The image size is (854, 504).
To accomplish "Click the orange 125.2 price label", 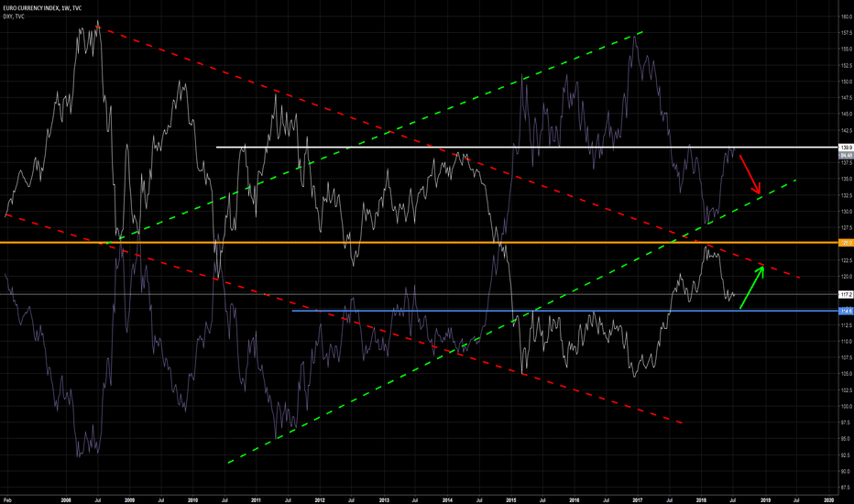I will [x=846, y=243].
